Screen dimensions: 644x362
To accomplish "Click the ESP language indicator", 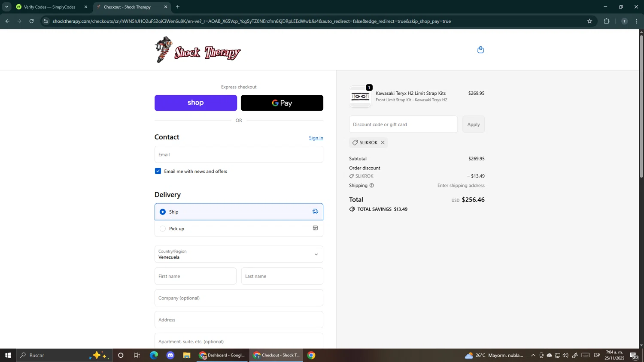I will (x=597, y=355).
